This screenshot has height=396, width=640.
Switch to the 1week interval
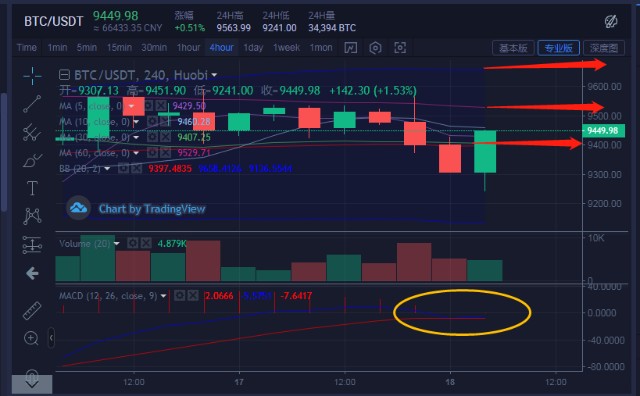click(287, 48)
